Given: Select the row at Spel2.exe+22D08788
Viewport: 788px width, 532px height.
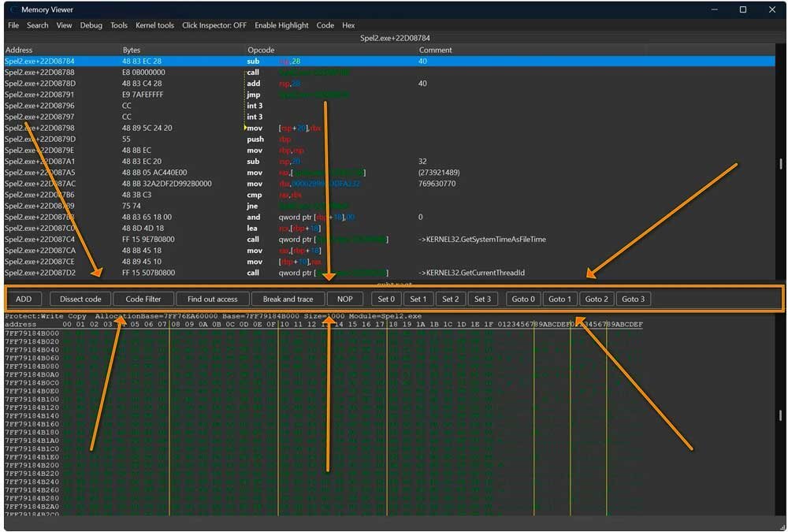Looking at the screenshot, I should [389, 72].
